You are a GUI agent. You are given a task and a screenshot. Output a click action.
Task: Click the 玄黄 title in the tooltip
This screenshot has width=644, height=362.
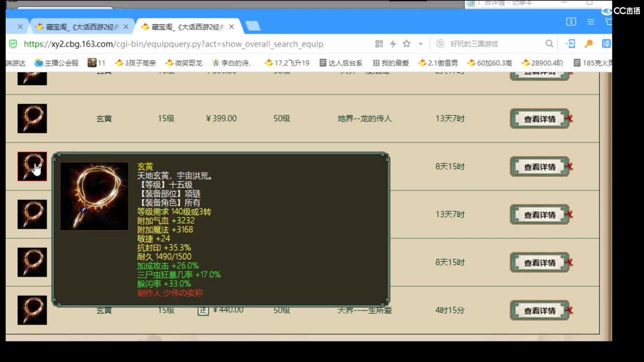pos(145,166)
